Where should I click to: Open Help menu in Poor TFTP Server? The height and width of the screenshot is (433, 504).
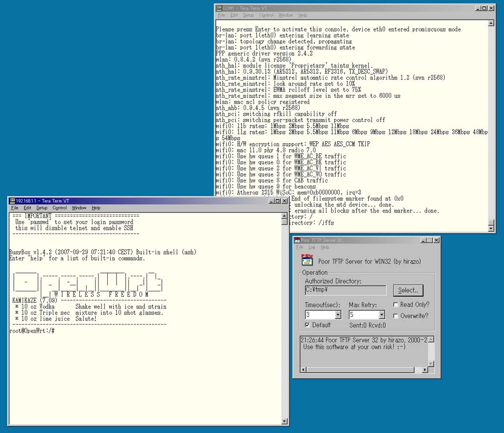pos(325,247)
